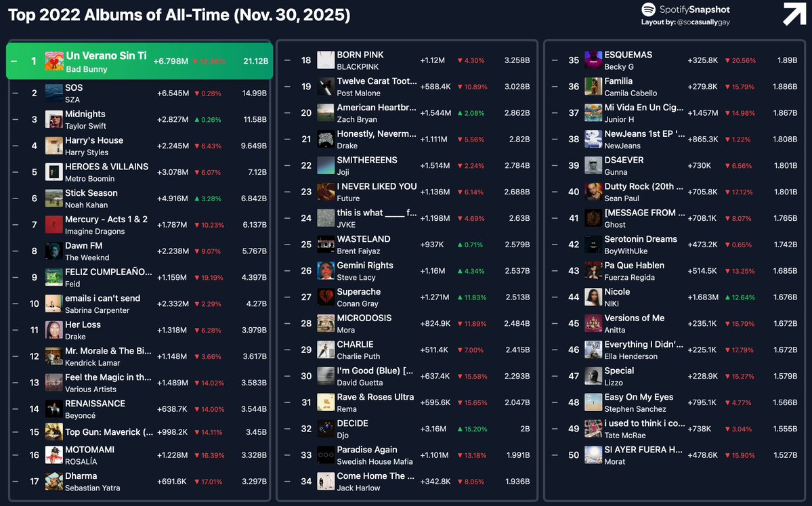Click Easy On My Eyes title
Screen dimensions: 812x506
point(639,397)
